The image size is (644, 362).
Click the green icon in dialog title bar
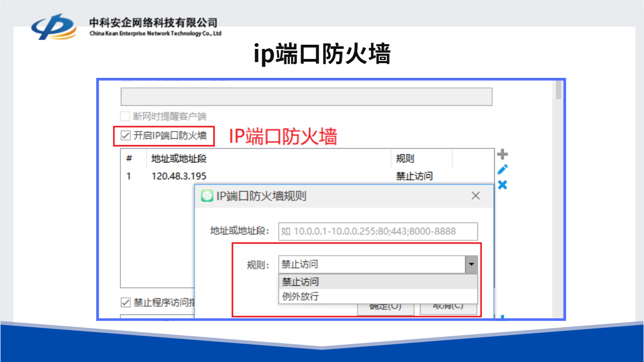(x=207, y=196)
